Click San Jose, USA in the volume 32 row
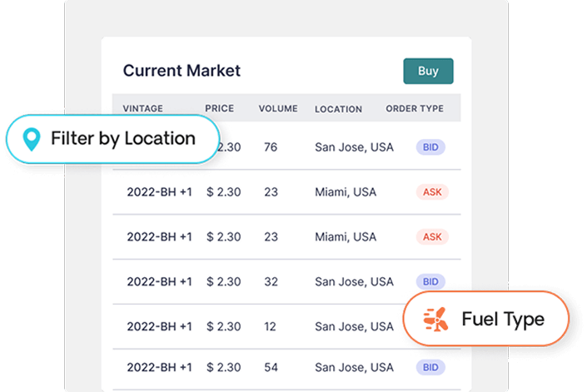587x392 pixels. [x=354, y=281]
